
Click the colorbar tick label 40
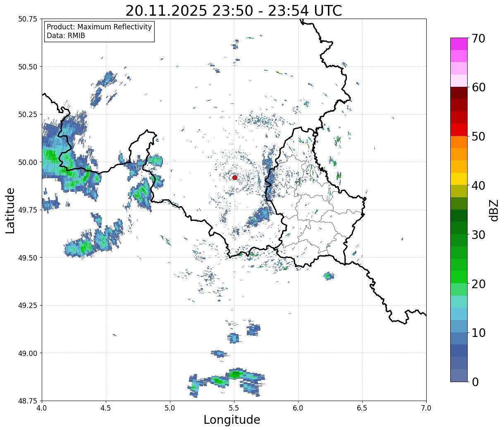[478, 186]
